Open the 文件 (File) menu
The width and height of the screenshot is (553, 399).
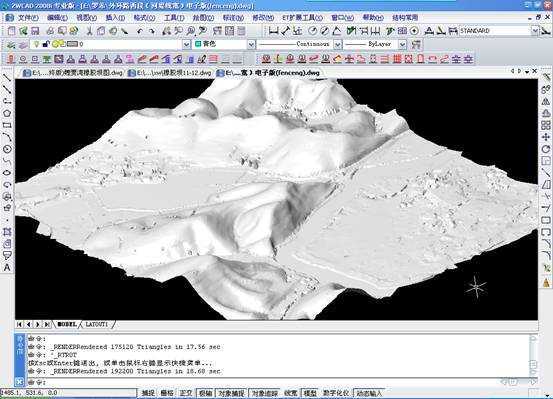click(28, 18)
